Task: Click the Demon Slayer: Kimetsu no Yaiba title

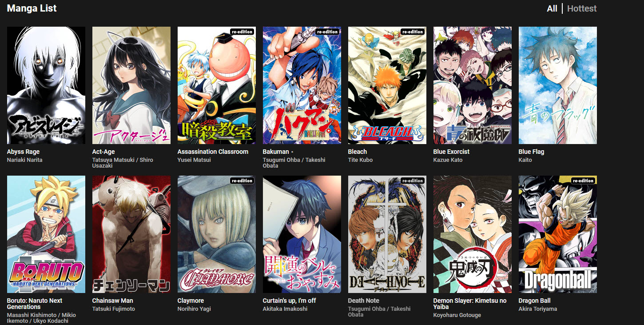Action: [470, 304]
